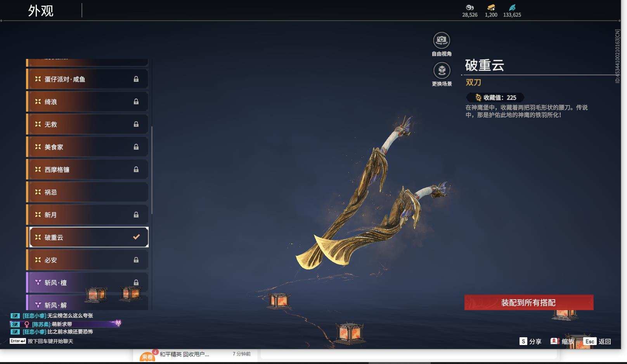Select the 新月 skin entry
The image size is (627, 364).
pos(87,215)
